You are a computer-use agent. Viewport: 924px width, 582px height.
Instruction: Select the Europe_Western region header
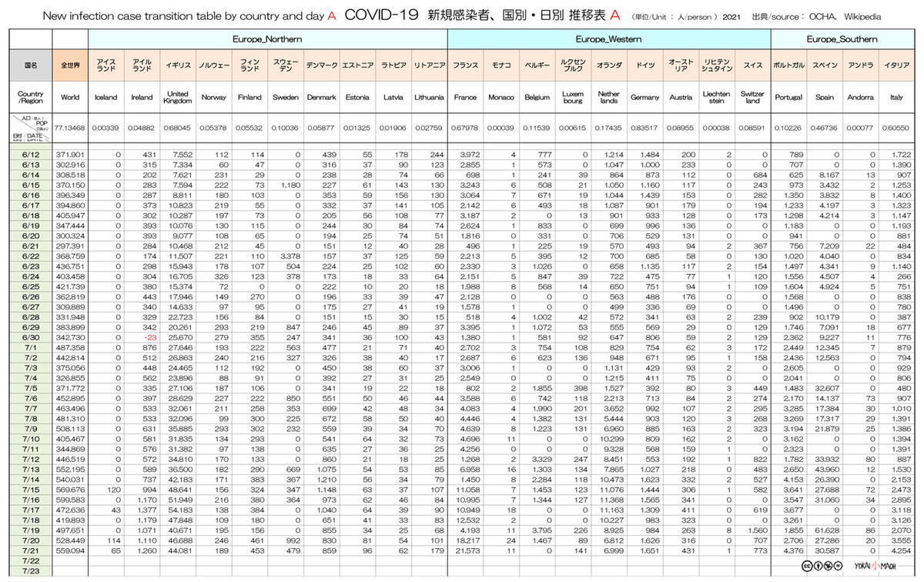tap(610, 38)
